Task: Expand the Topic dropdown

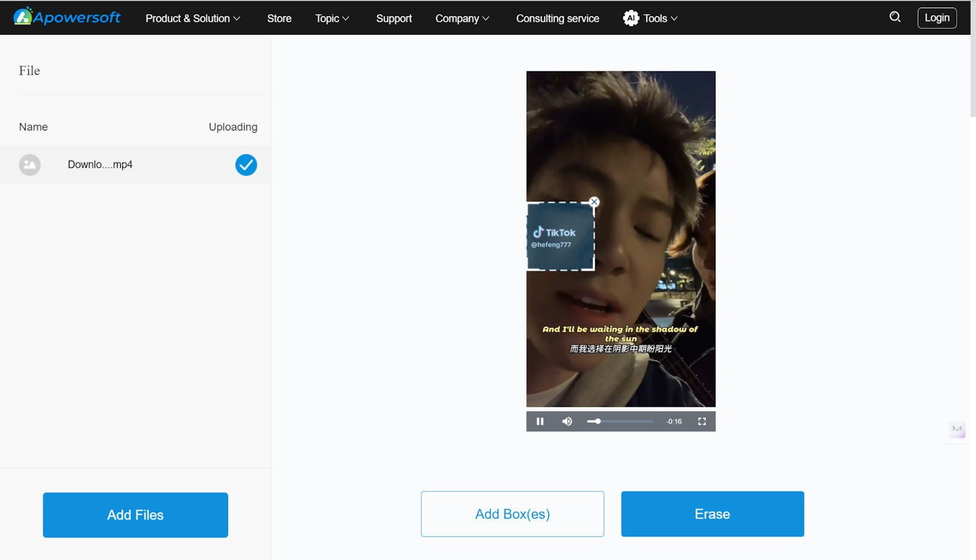Action: click(332, 18)
